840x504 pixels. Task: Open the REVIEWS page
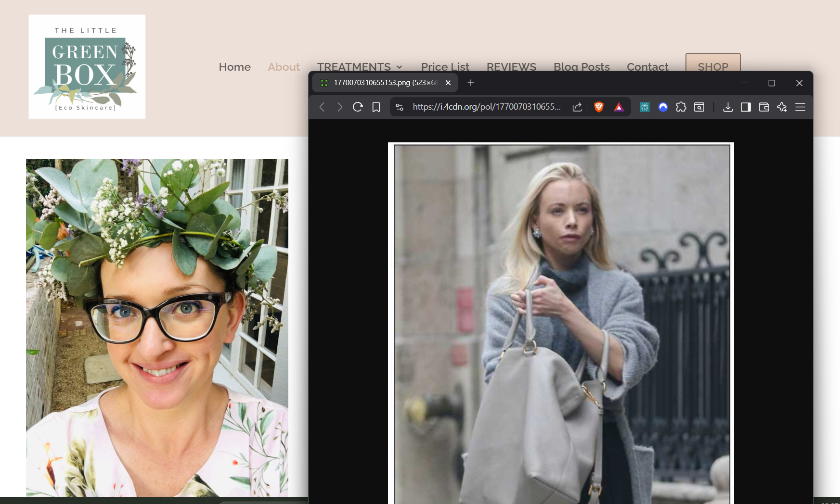pyautogui.click(x=511, y=67)
